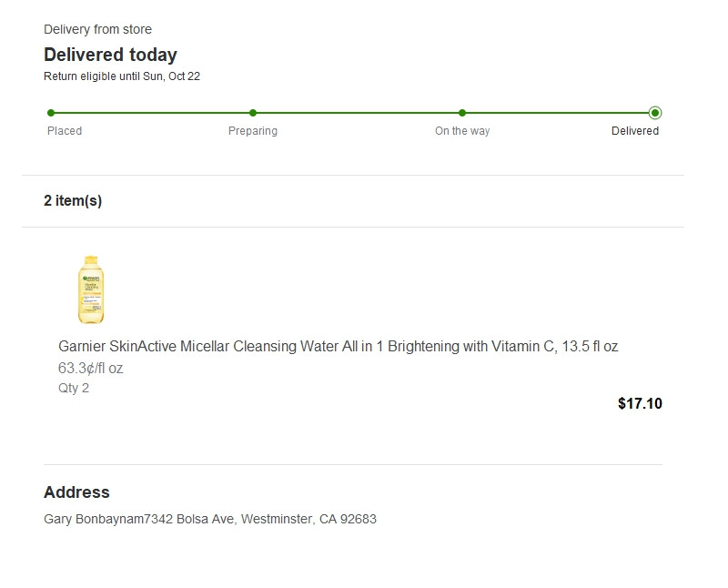
Task: Click tracker line between Placed and Preparing
Action: [x=152, y=113]
